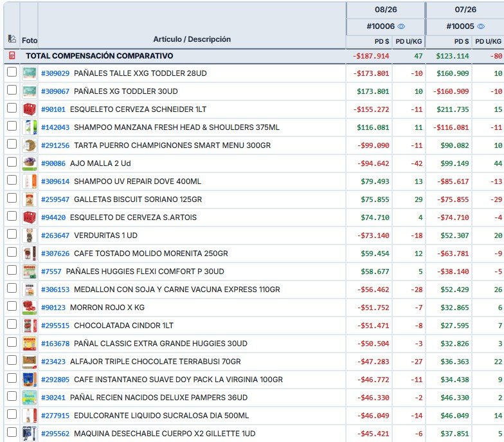Click PD $ header under #10005
The image size is (504, 442).
[462, 41]
